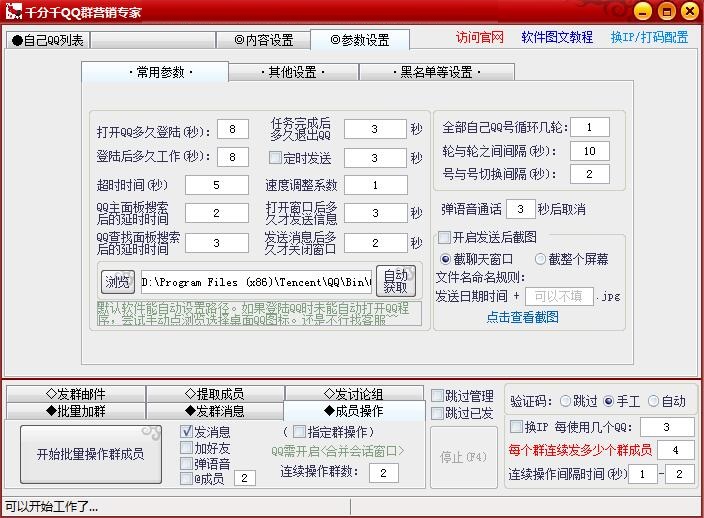Select the 成员操作 tab
The image size is (704, 518).
(354, 411)
